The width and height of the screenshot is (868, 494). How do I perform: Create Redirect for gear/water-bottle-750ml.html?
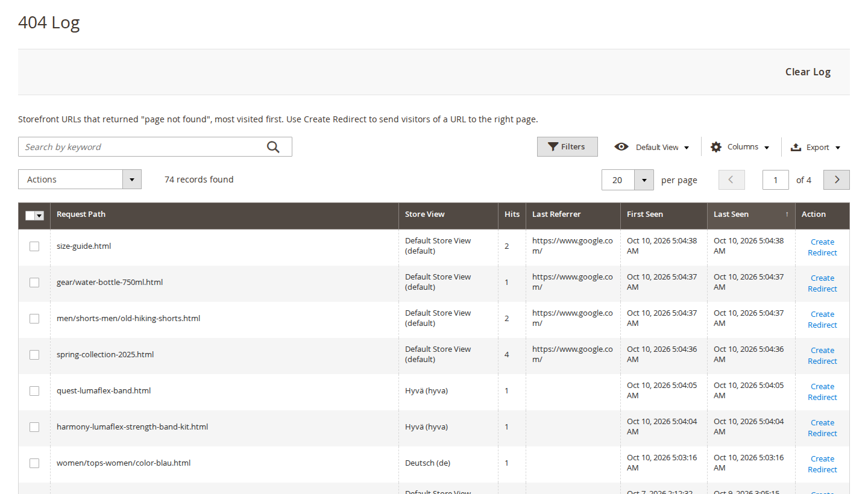coord(822,283)
